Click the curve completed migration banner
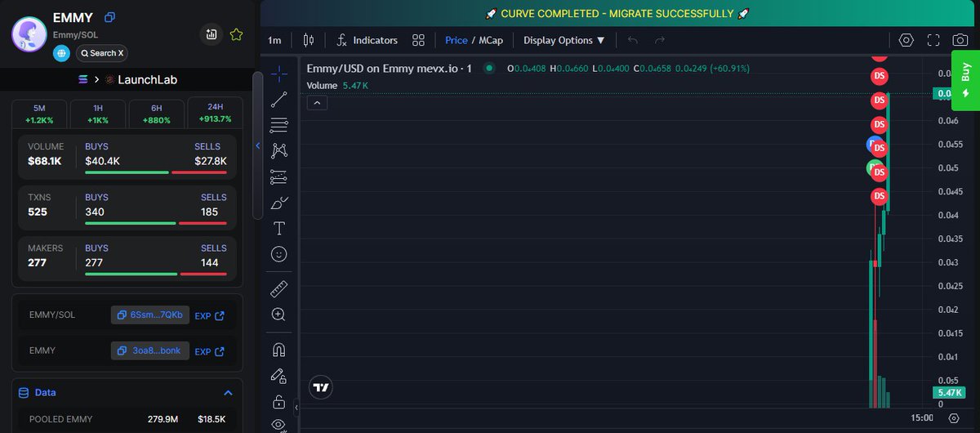The image size is (980, 433). point(617,14)
